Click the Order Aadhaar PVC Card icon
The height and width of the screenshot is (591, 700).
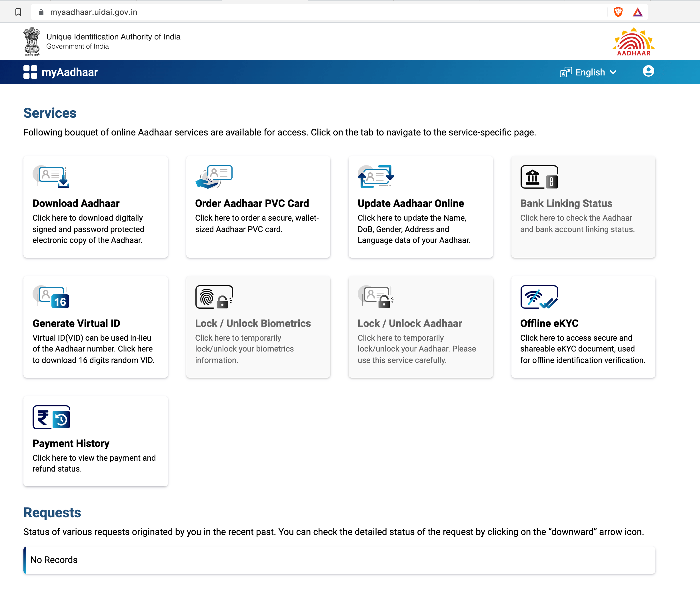[x=214, y=177]
